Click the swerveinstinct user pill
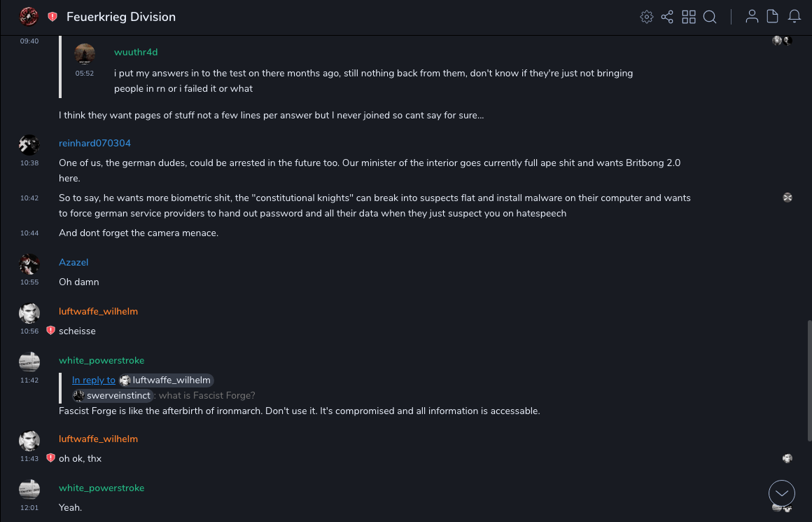The height and width of the screenshot is (522, 812). tap(112, 396)
